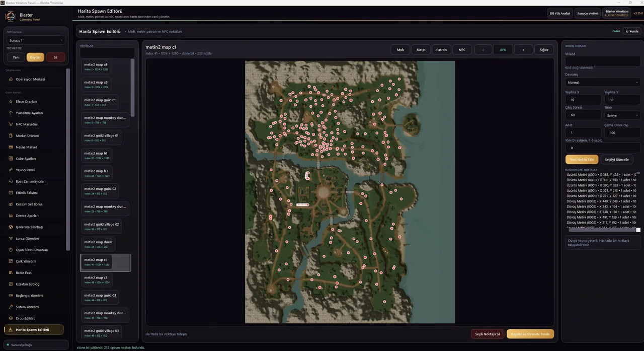Toggle the Mob spawn filter

pyautogui.click(x=400, y=50)
